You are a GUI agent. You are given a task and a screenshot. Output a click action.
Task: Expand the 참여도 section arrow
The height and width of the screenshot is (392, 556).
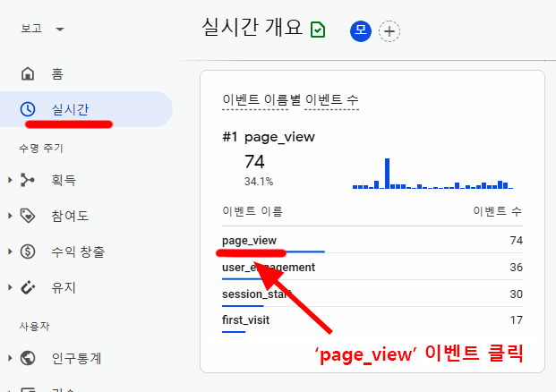pyautogui.click(x=10, y=216)
